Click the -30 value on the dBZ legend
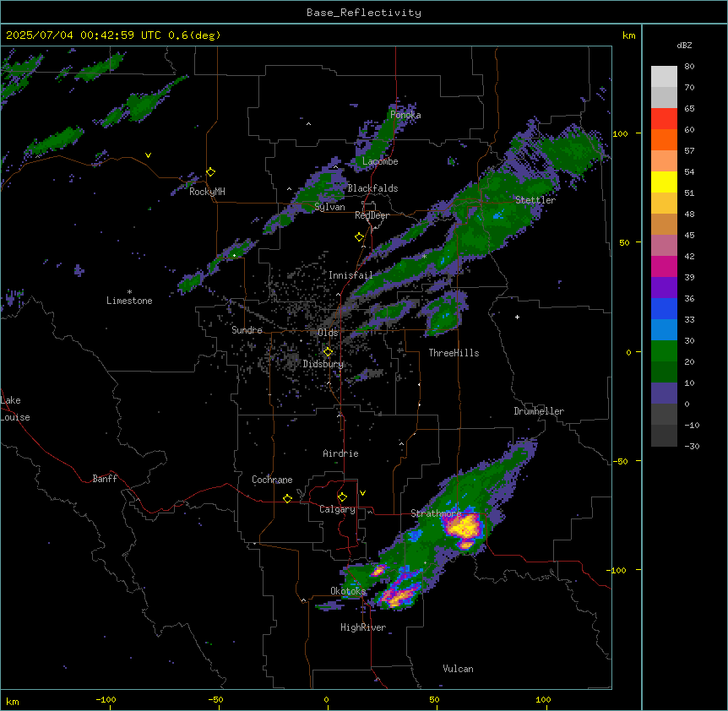Screen dimensions: 728x711 (x=692, y=447)
